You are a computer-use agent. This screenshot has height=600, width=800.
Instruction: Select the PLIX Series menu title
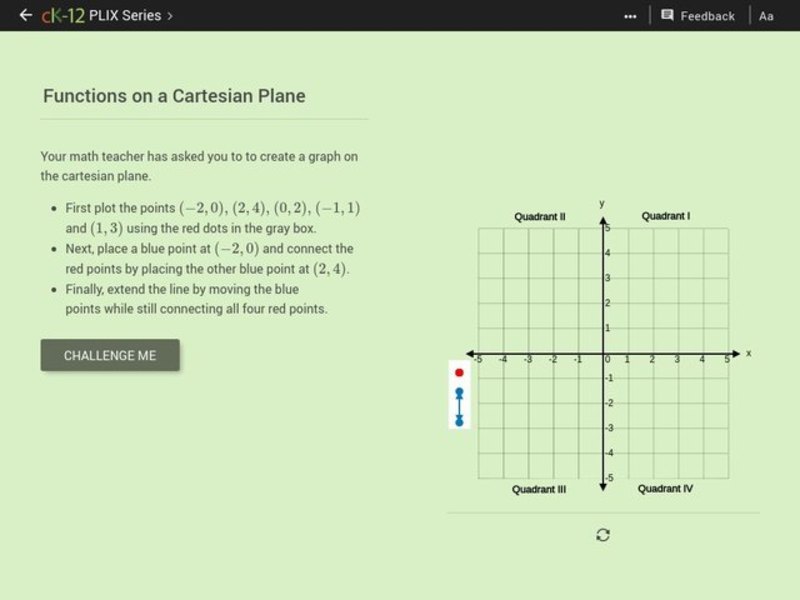click(x=124, y=16)
